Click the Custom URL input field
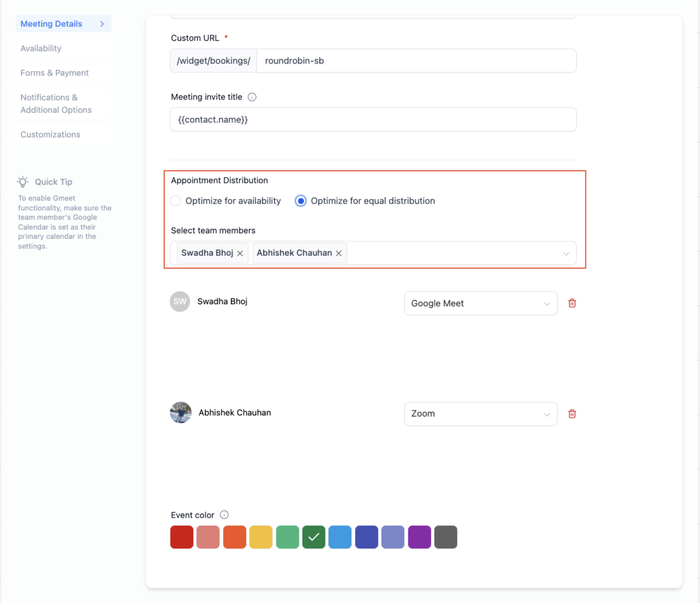This screenshot has height=603, width=700. 416,61
